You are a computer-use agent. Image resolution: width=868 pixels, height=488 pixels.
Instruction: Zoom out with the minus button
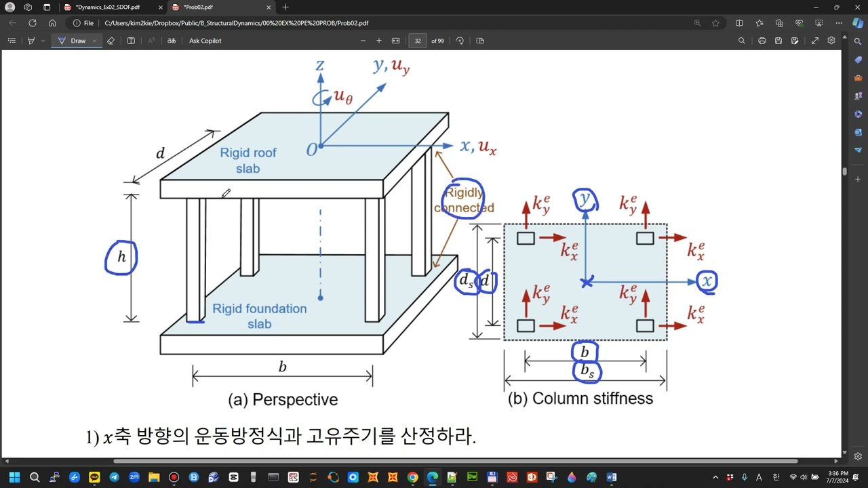tap(363, 41)
